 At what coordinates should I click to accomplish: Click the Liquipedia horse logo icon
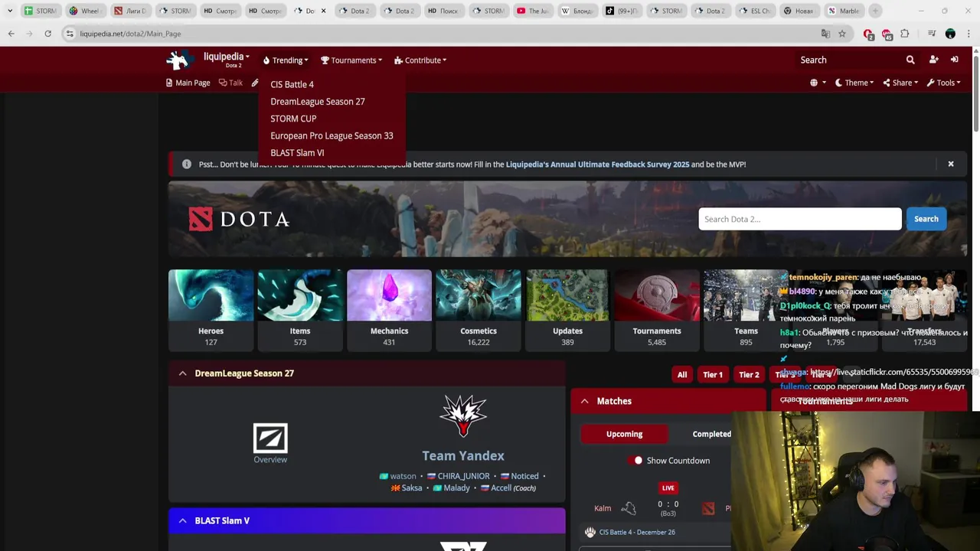pyautogui.click(x=178, y=60)
